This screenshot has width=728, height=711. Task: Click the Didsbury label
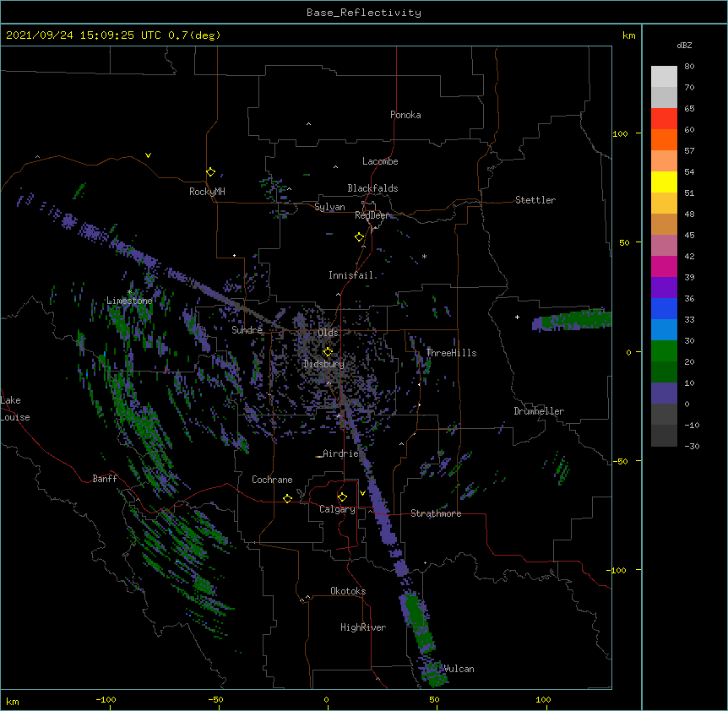click(x=323, y=364)
